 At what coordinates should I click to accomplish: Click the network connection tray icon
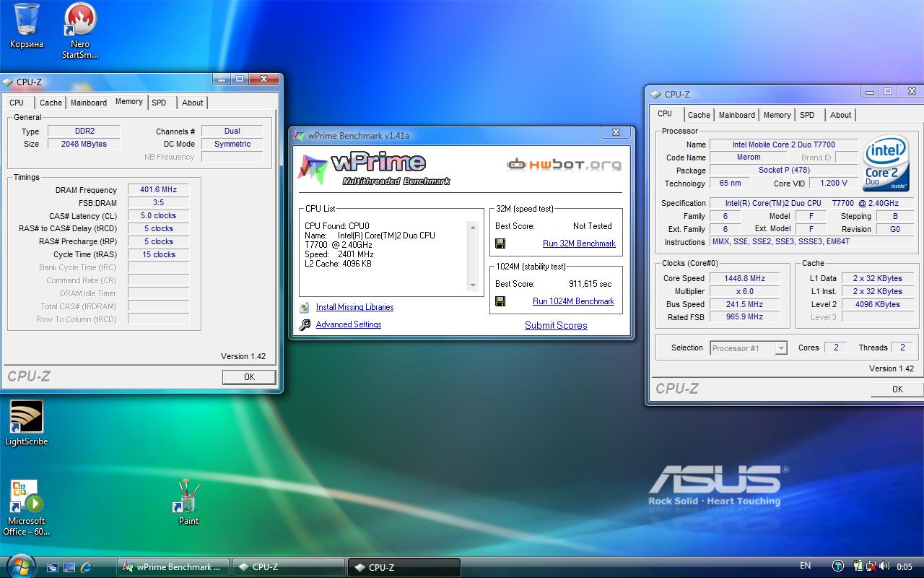[x=871, y=566]
